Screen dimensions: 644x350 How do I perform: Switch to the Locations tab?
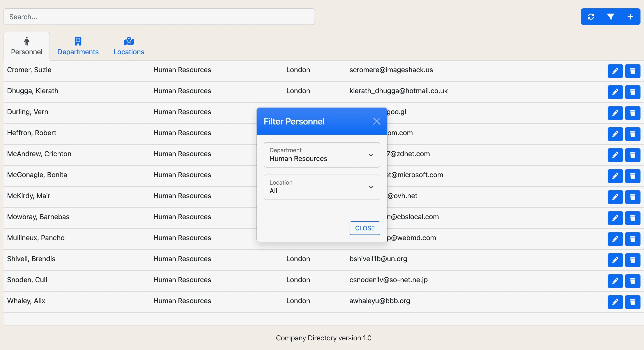pos(129,46)
